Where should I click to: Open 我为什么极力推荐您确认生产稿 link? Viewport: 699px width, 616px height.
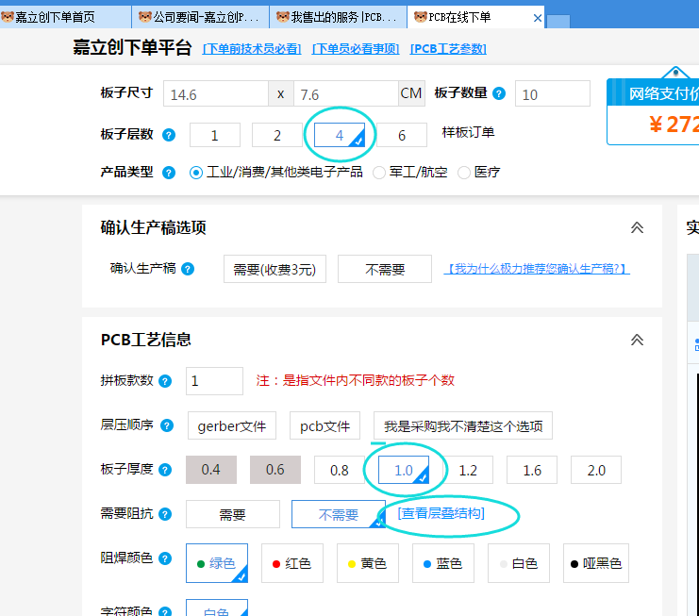coord(537,269)
